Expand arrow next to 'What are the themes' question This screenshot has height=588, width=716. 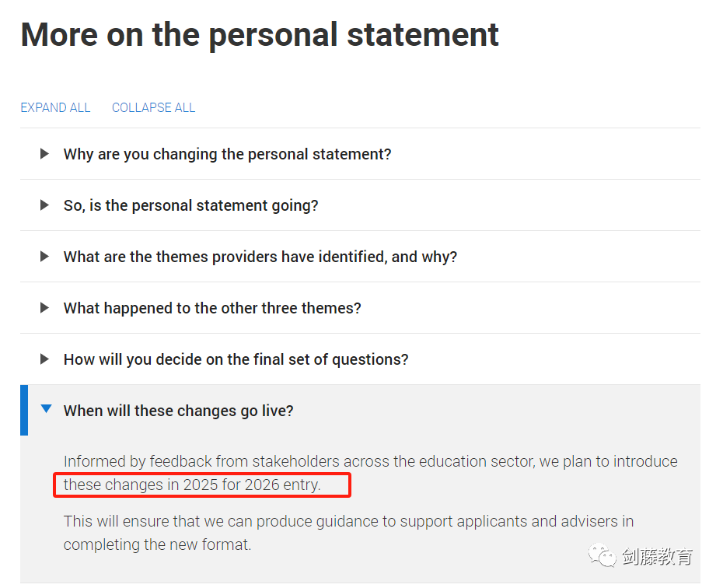[x=44, y=257]
